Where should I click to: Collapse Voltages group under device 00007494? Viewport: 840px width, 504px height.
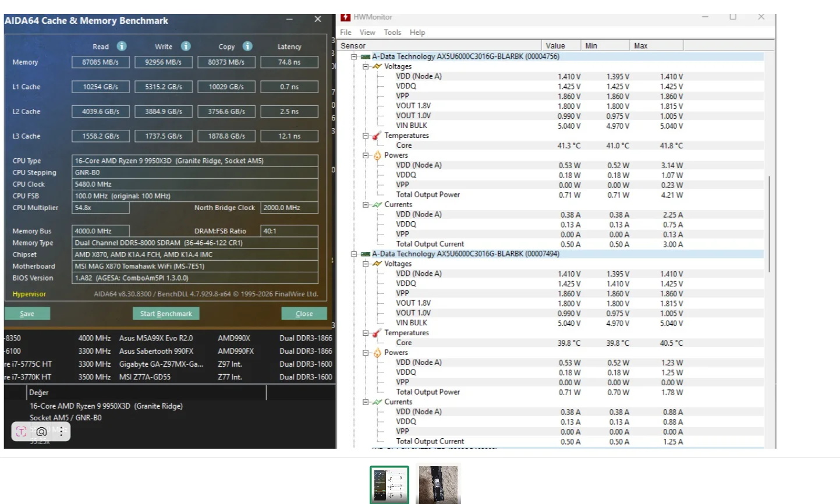tap(366, 264)
